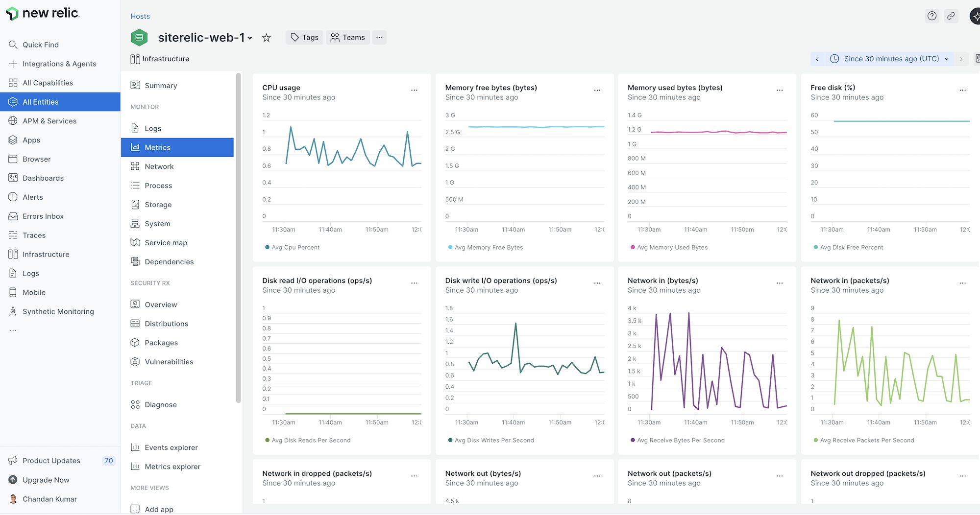980x515 pixels.
Task: Expand the siterelic-web-1 host dropdown
Action: pyautogui.click(x=250, y=38)
